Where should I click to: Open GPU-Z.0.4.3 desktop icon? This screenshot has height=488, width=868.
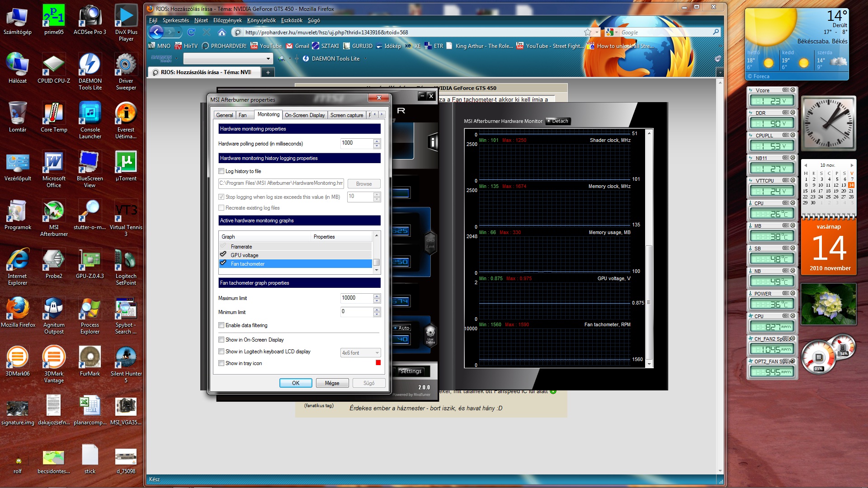click(90, 263)
